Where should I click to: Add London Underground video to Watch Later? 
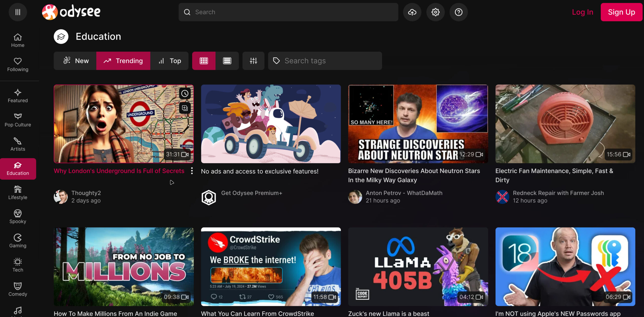pos(185,94)
